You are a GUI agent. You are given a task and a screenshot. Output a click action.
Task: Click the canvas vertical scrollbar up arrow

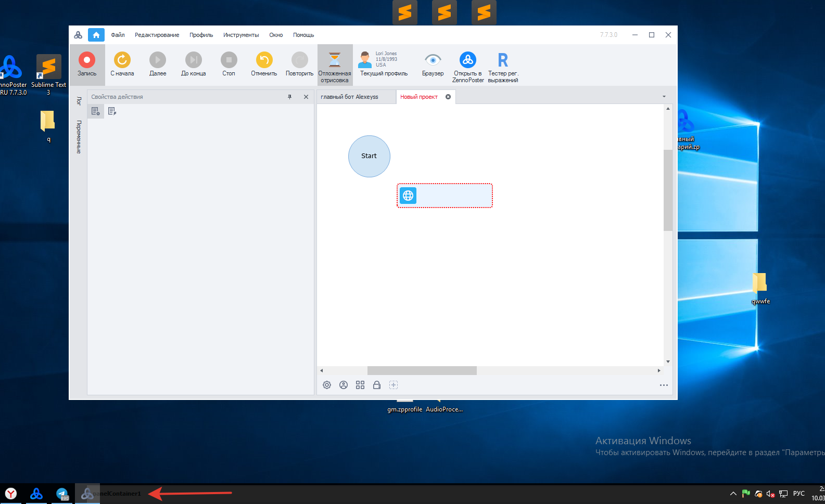(668, 109)
